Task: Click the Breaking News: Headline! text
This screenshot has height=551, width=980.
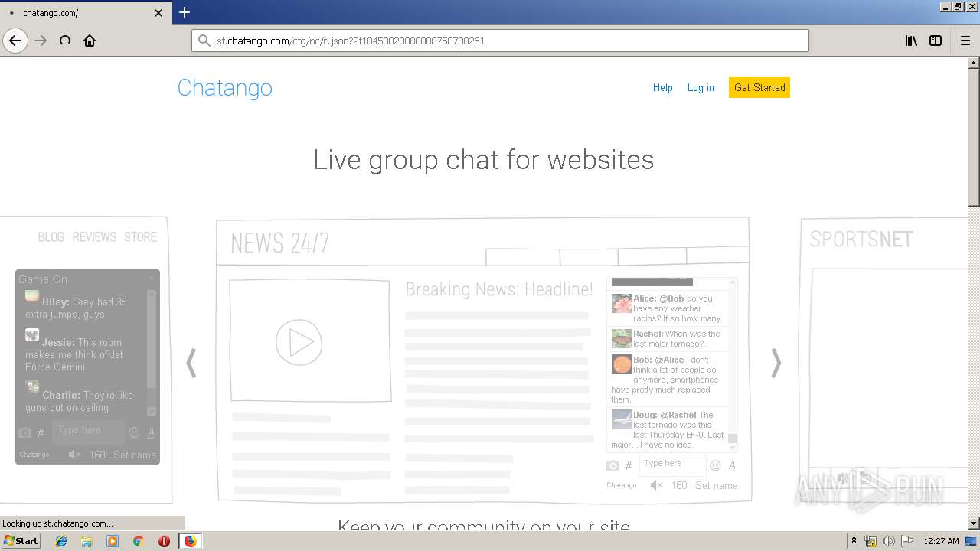Action: click(x=499, y=289)
